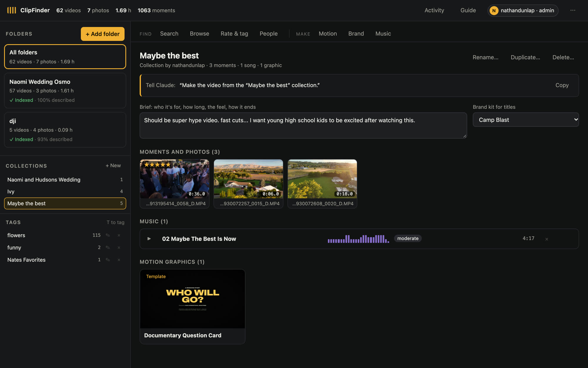Delete the funny tag

(x=119, y=248)
